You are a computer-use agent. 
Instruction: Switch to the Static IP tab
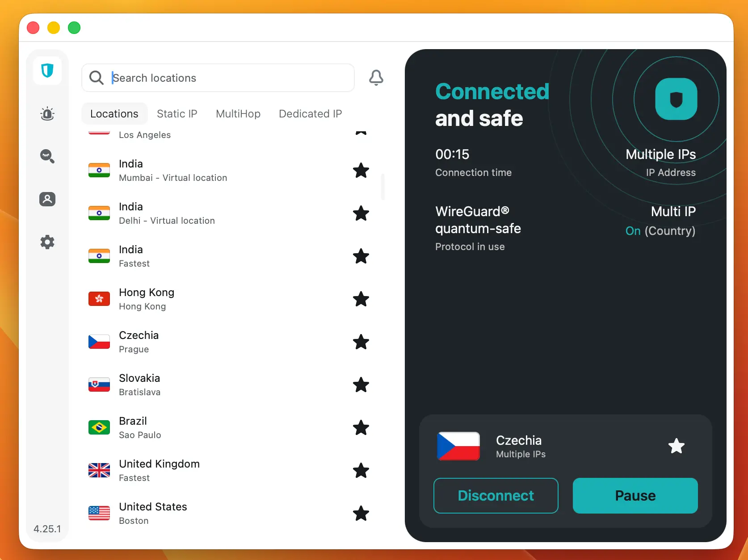[x=177, y=113]
